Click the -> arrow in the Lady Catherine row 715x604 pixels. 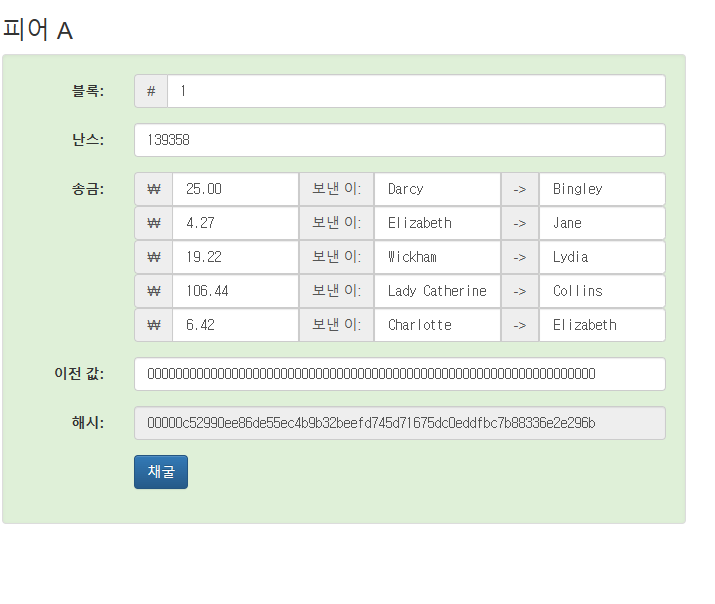[520, 291]
